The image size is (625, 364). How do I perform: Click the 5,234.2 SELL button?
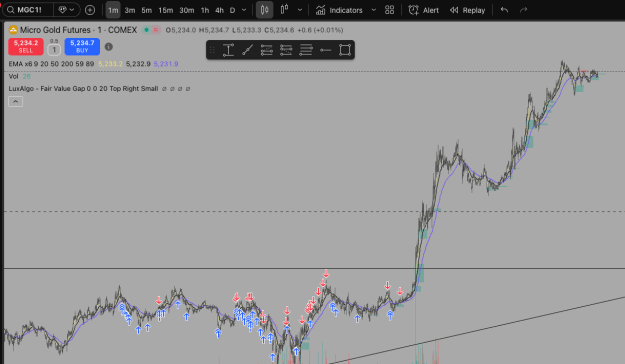[26, 47]
